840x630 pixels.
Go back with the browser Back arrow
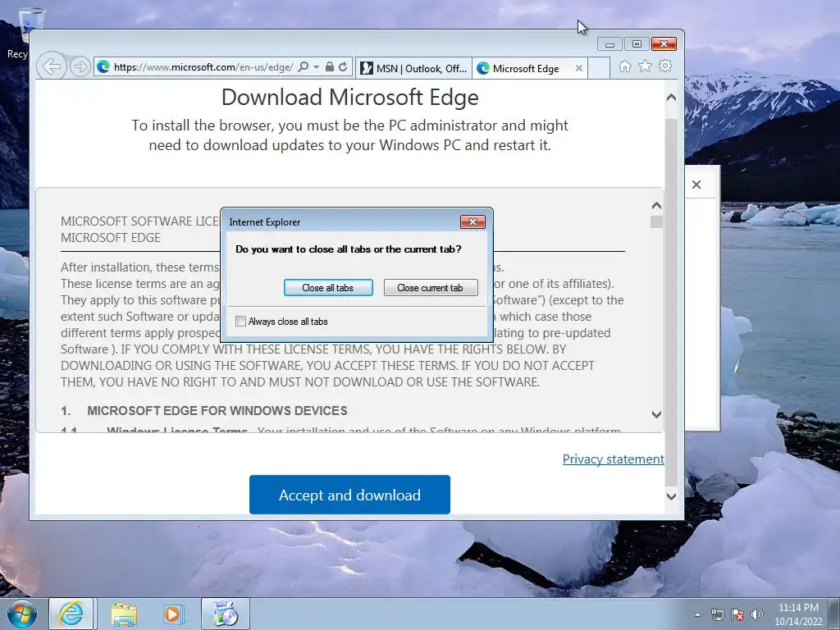click(x=52, y=66)
